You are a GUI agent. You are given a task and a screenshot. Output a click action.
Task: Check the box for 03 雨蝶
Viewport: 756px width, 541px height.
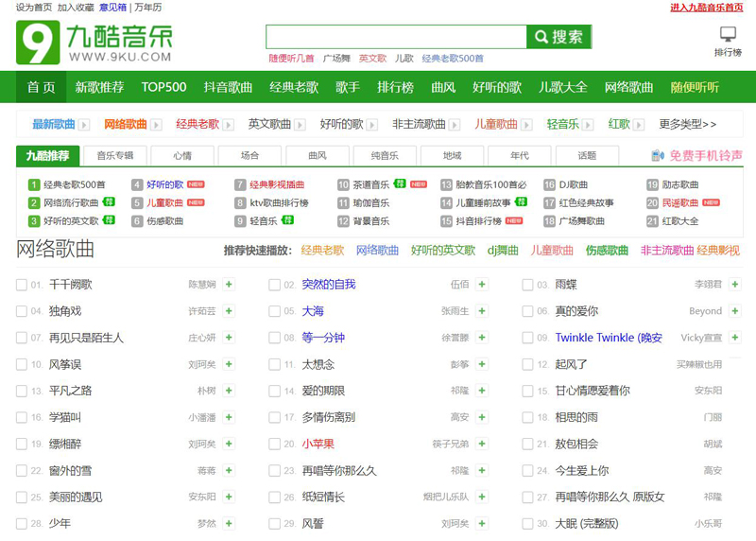pyautogui.click(x=527, y=285)
